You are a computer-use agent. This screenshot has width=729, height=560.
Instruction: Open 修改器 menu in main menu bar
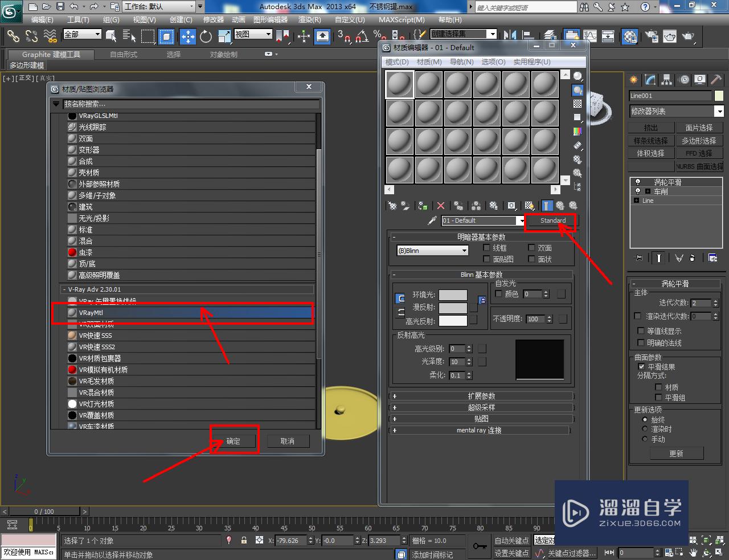pyautogui.click(x=214, y=19)
